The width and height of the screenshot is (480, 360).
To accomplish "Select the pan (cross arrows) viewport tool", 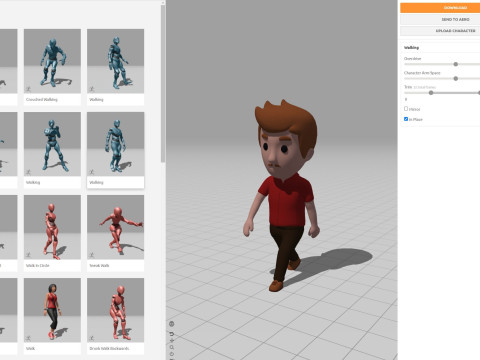I will pos(172,341).
